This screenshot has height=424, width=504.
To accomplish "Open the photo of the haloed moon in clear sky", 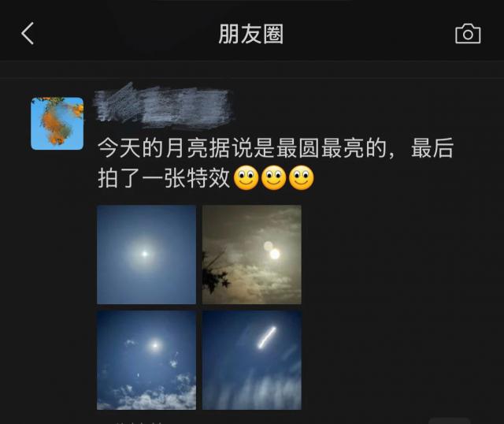I will coord(146,255).
